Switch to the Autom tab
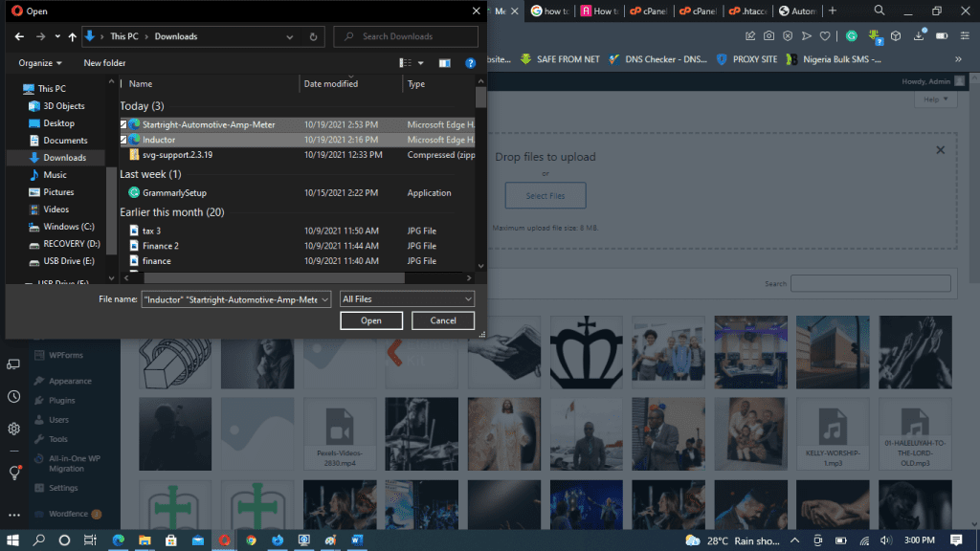The image size is (980, 551). tap(797, 11)
